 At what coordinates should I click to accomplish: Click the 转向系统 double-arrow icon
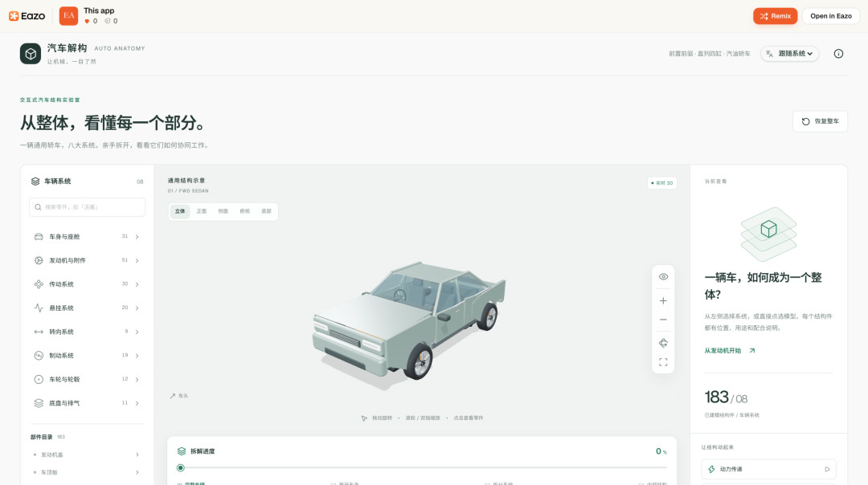click(x=39, y=332)
